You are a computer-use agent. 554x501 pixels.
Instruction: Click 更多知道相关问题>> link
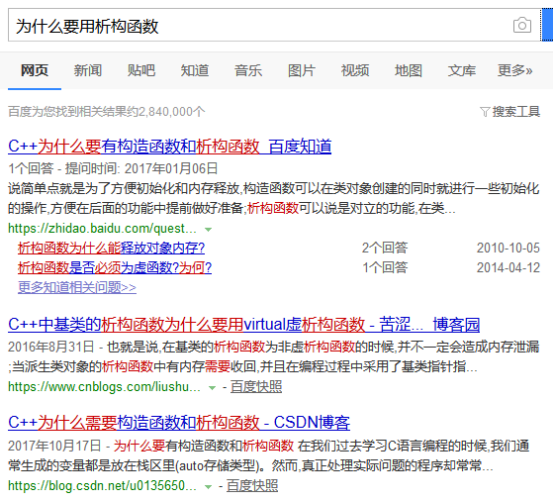pyautogui.click(x=77, y=287)
